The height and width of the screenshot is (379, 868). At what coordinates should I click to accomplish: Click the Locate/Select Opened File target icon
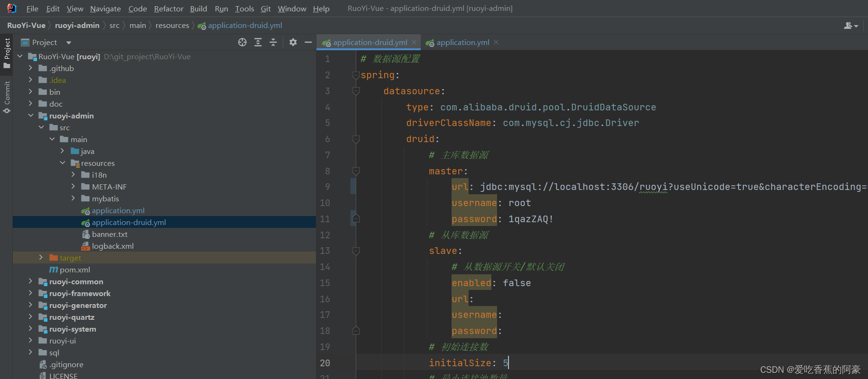pyautogui.click(x=242, y=42)
